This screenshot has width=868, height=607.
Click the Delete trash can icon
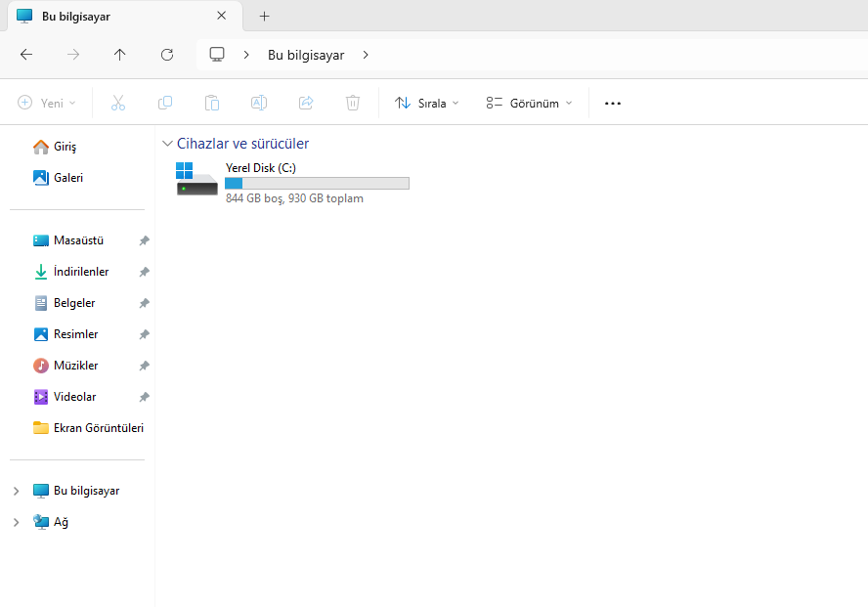pos(353,103)
